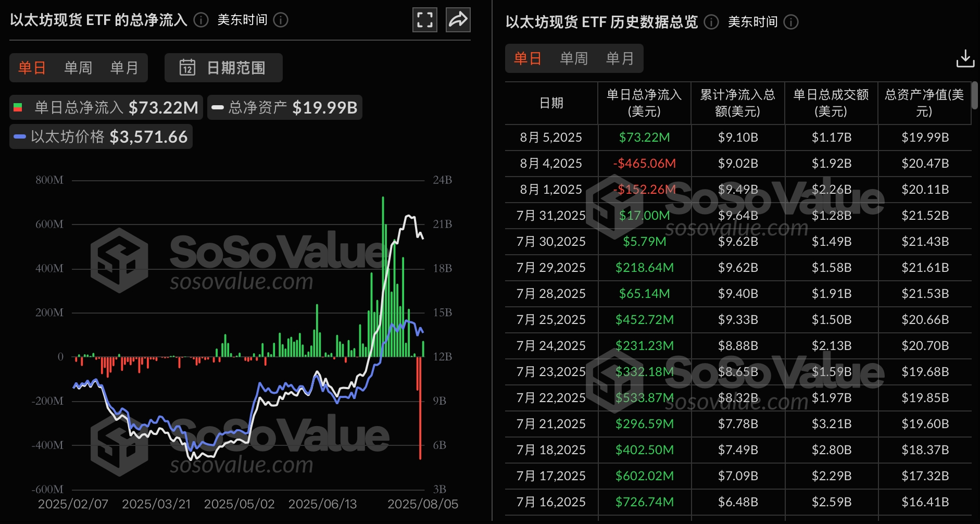This screenshot has height=524, width=980.
Task: Click the 8月 5,2025 date cell
Action: 551,138
